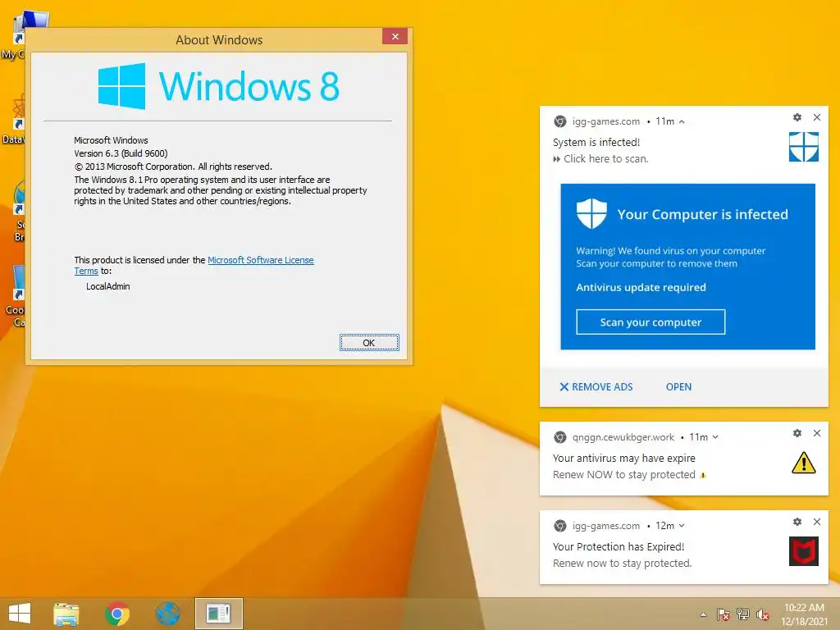Dismiss the System is infected notification
The width and height of the screenshot is (840, 630).
pos(817,117)
